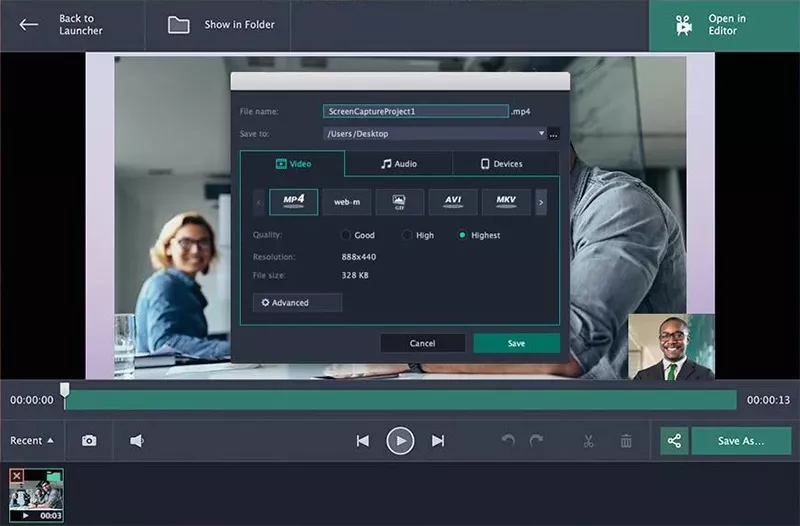Switch to the Devices tab
The image size is (800, 526).
pos(505,164)
